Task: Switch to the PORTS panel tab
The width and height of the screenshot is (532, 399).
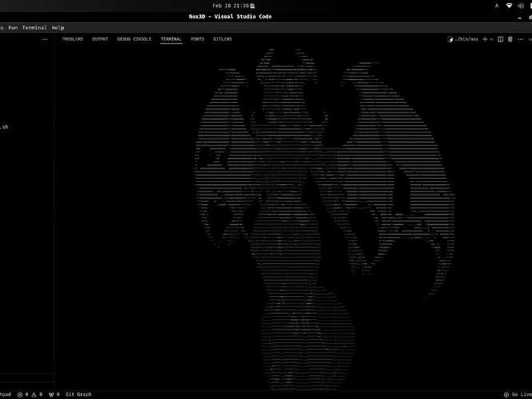Action: 198,39
